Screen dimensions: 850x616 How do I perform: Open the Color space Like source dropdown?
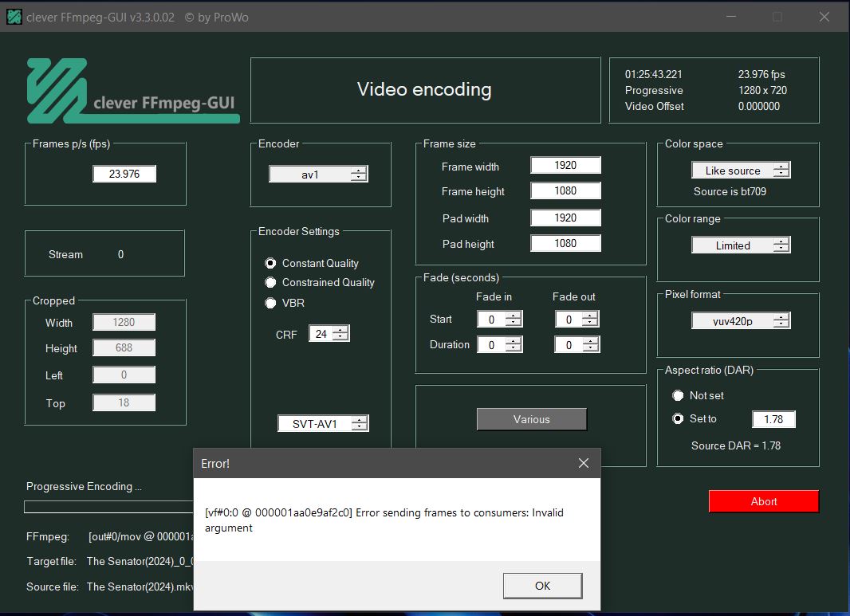(741, 170)
